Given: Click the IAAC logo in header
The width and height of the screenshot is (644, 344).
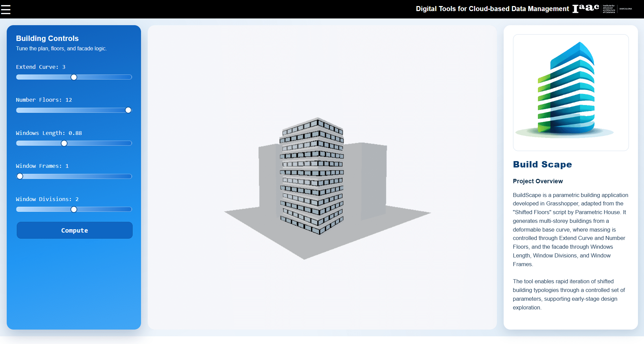Looking at the screenshot, I should click(586, 8).
